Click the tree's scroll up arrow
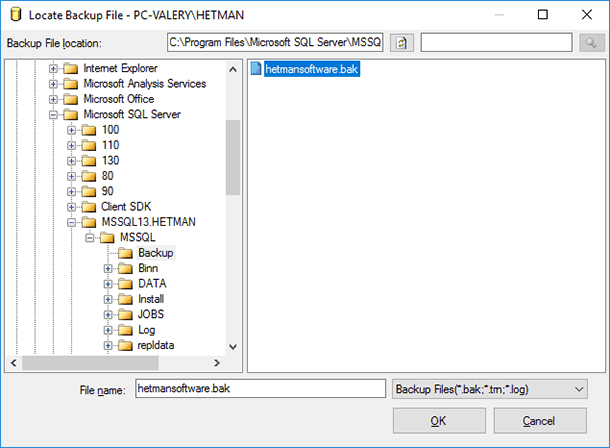This screenshot has height=448, width=610. pos(233,70)
